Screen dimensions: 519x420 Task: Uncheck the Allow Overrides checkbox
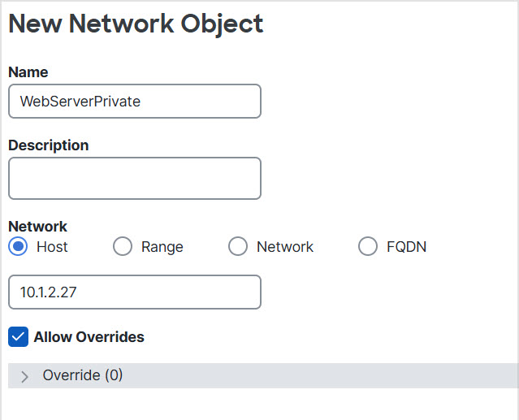pyautogui.click(x=18, y=336)
